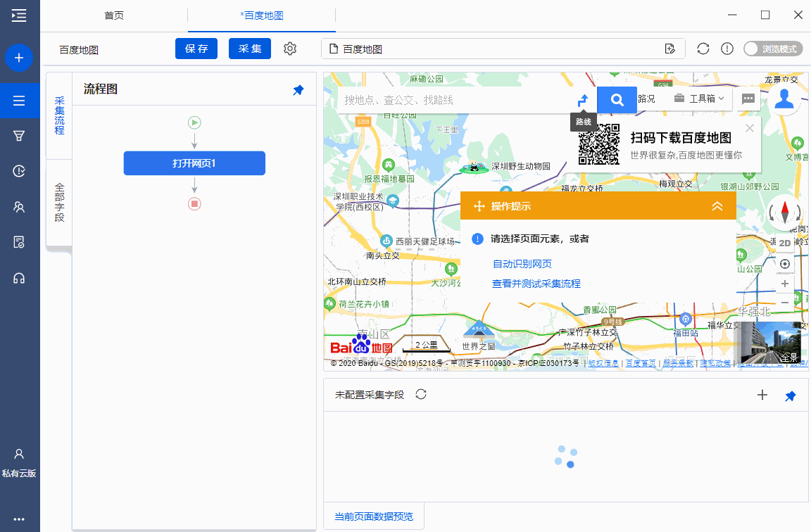811x532 pixels.
Task: Open the 工具箱 dropdown
Action: [699, 99]
